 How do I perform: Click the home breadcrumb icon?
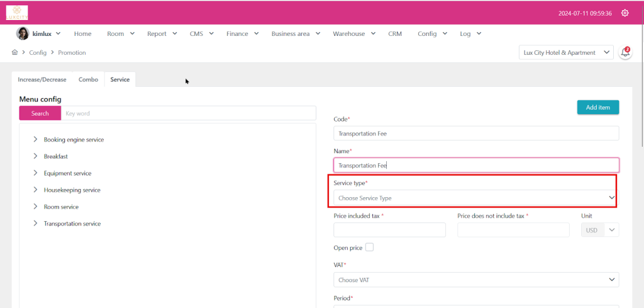coord(14,53)
